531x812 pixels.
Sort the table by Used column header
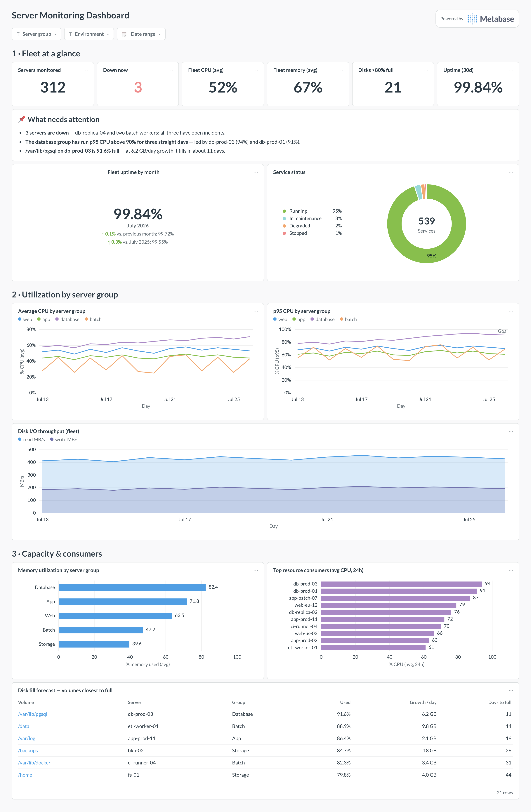[345, 702]
